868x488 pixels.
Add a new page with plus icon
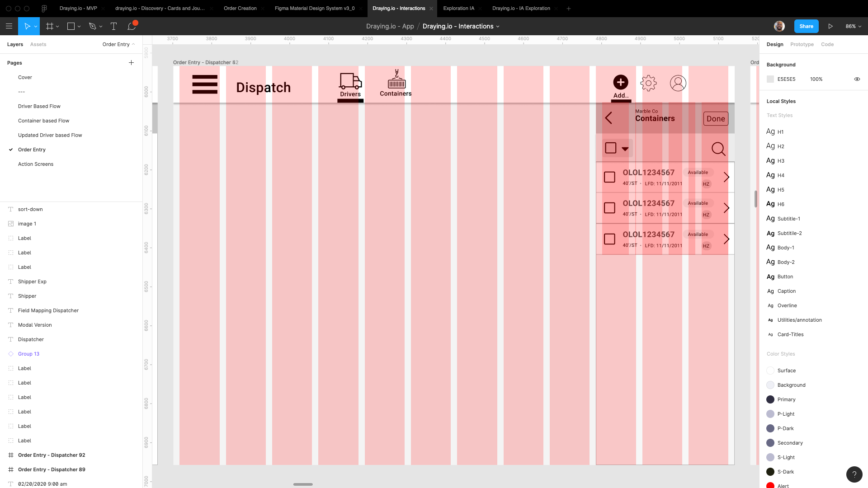pyautogui.click(x=131, y=63)
